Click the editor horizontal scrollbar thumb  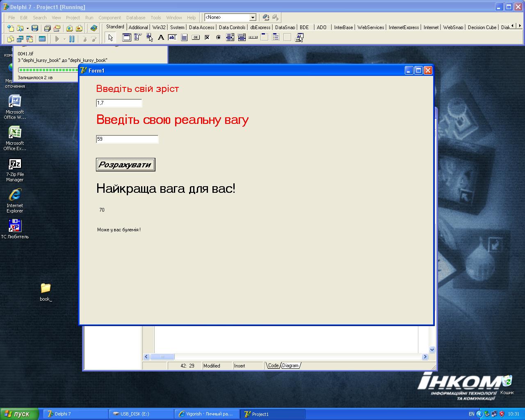click(162, 357)
